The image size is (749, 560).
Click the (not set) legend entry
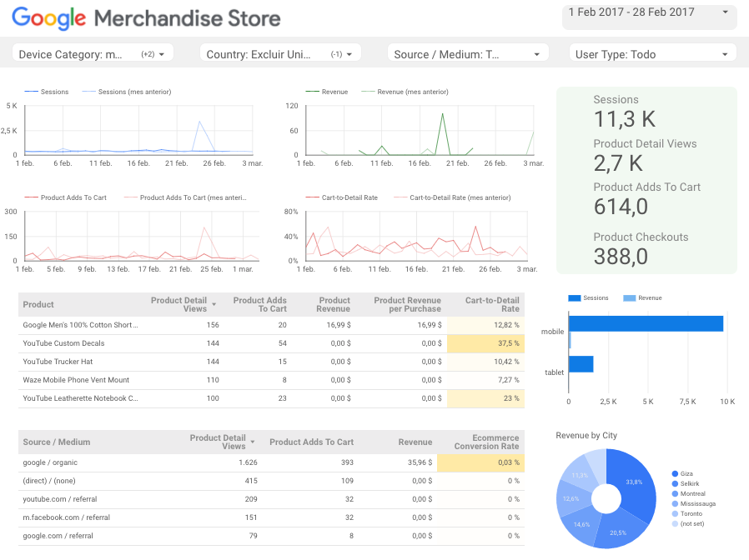click(688, 523)
